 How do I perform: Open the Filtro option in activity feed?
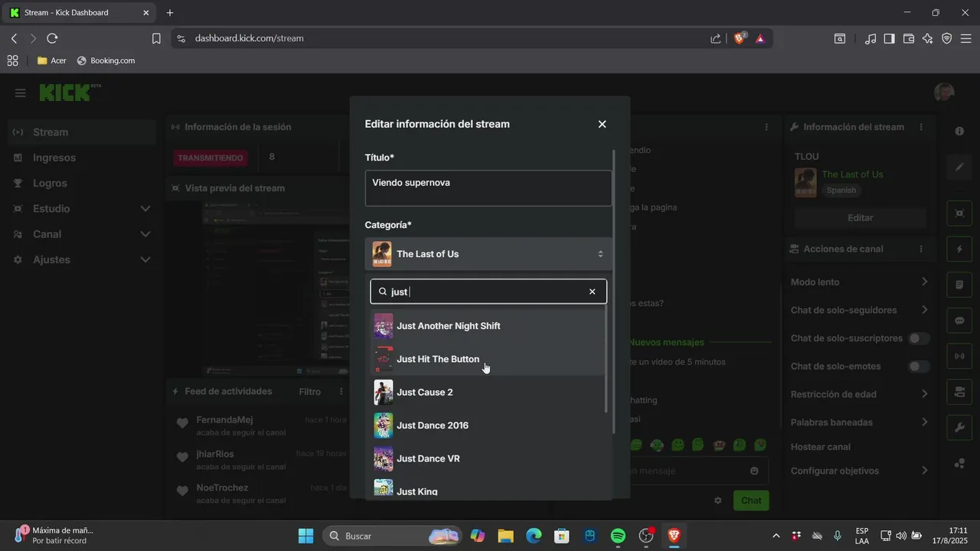pyautogui.click(x=310, y=392)
